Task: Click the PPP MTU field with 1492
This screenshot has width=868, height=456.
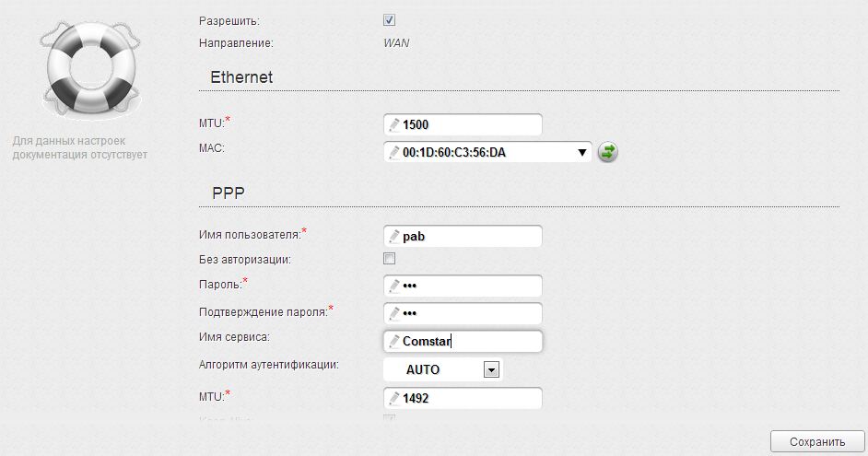Action: (x=470, y=398)
